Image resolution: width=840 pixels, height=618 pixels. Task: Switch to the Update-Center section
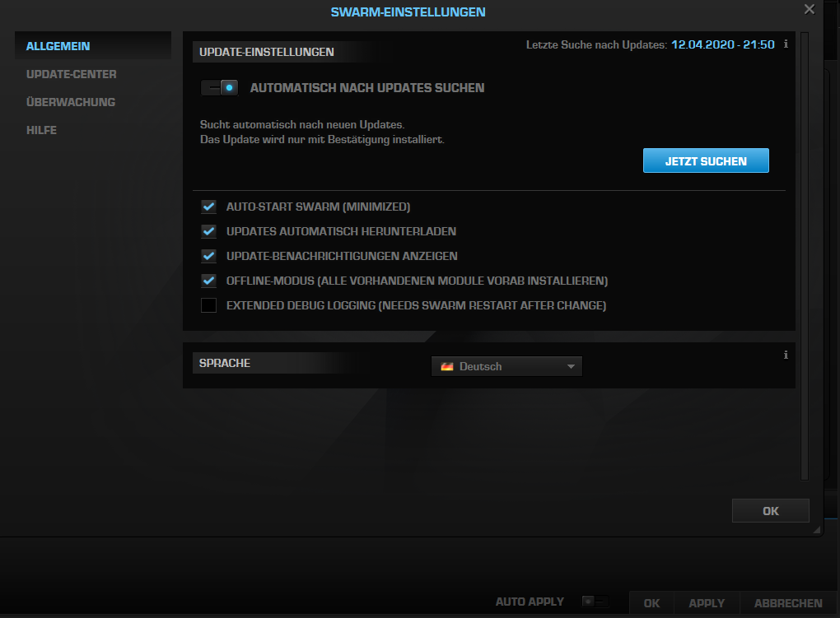(72, 74)
